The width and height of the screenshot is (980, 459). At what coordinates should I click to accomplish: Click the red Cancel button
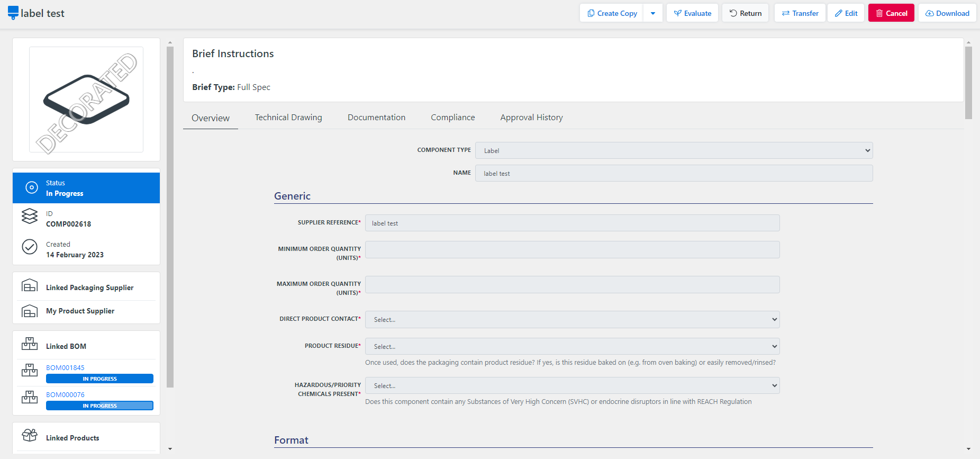coord(891,13)
